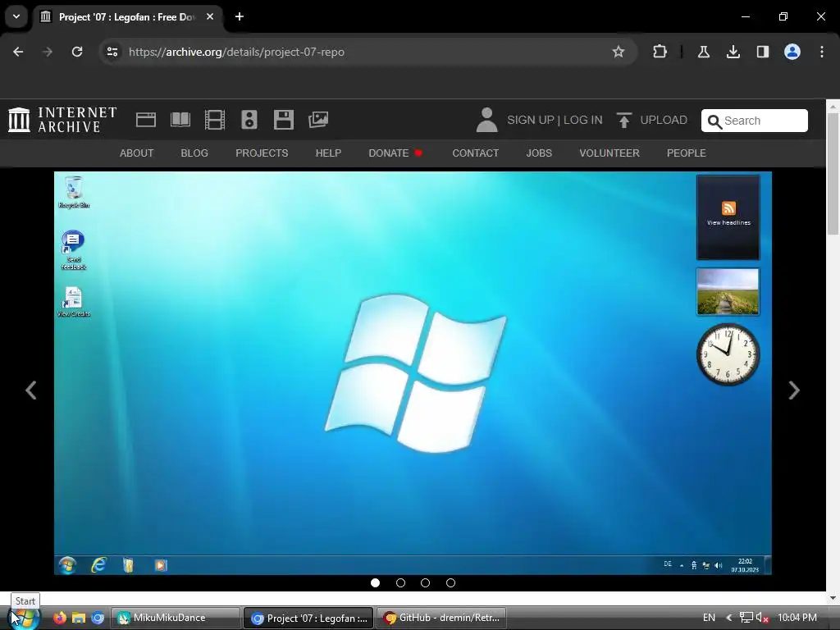Click the LOG IN link

[x=583, y=120]
